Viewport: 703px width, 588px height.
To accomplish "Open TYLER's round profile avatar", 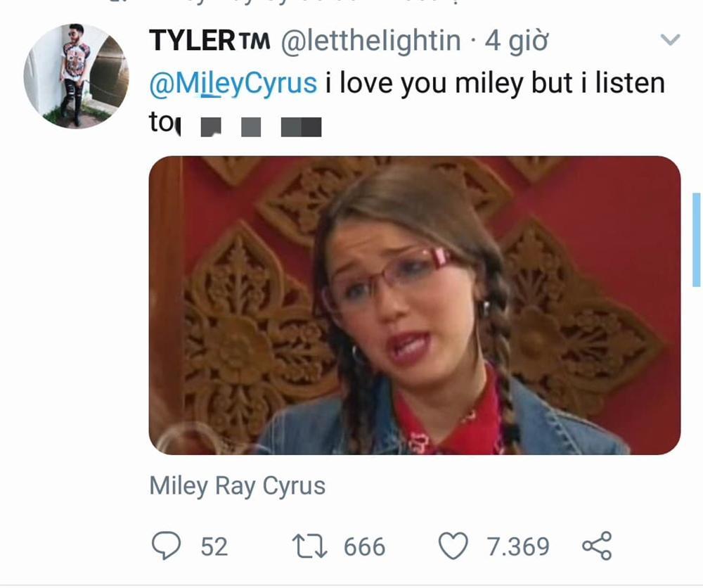I will (76, 76).
